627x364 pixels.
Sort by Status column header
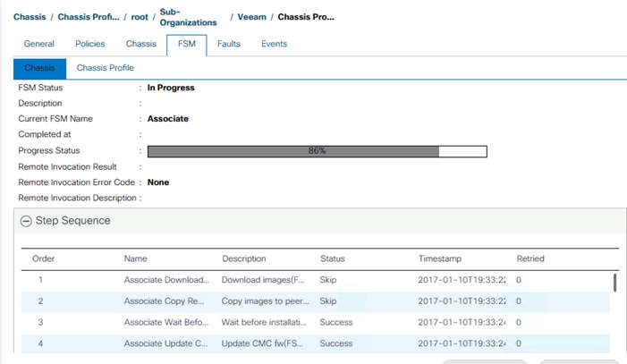tap(333, 258)
